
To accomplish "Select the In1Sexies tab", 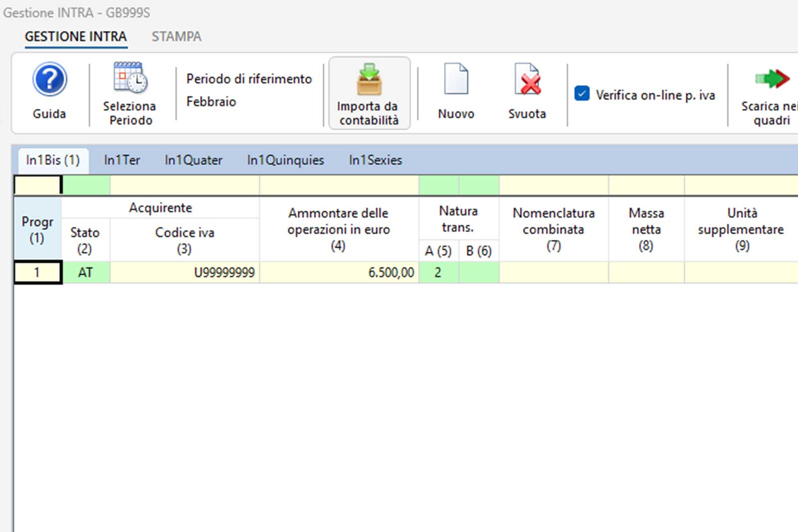I will [x=375, y=161].
